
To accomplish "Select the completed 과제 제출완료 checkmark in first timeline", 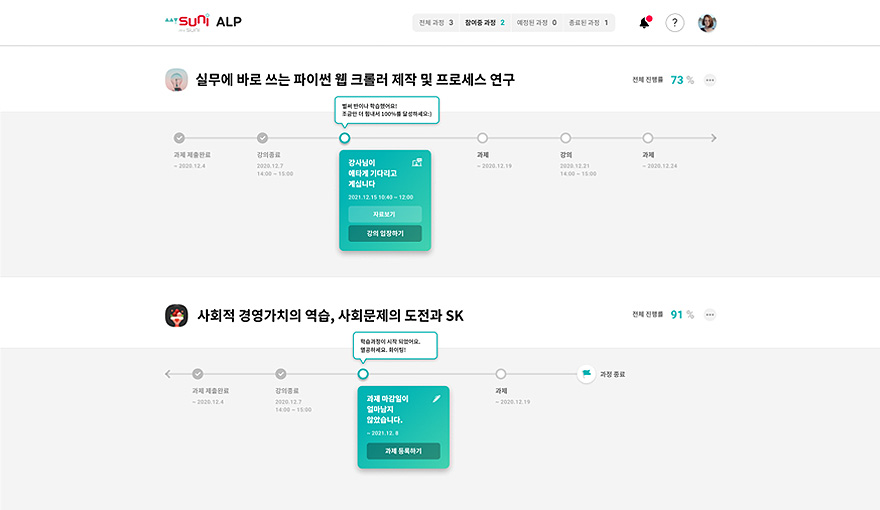I will [x=179, y=138].
